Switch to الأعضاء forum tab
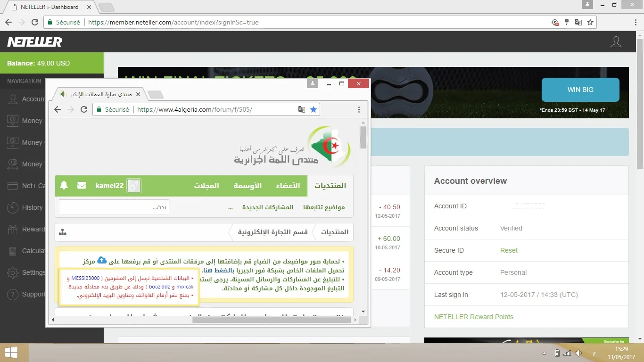Viewport: 644px width, 362px height. pyautogui.click(x=288, y=186)
